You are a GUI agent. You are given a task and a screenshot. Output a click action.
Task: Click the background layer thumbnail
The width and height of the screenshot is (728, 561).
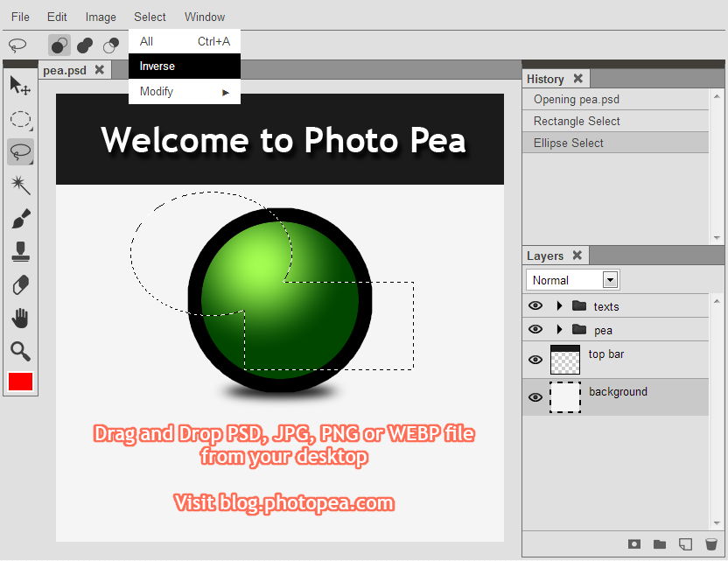coord(565,397)
